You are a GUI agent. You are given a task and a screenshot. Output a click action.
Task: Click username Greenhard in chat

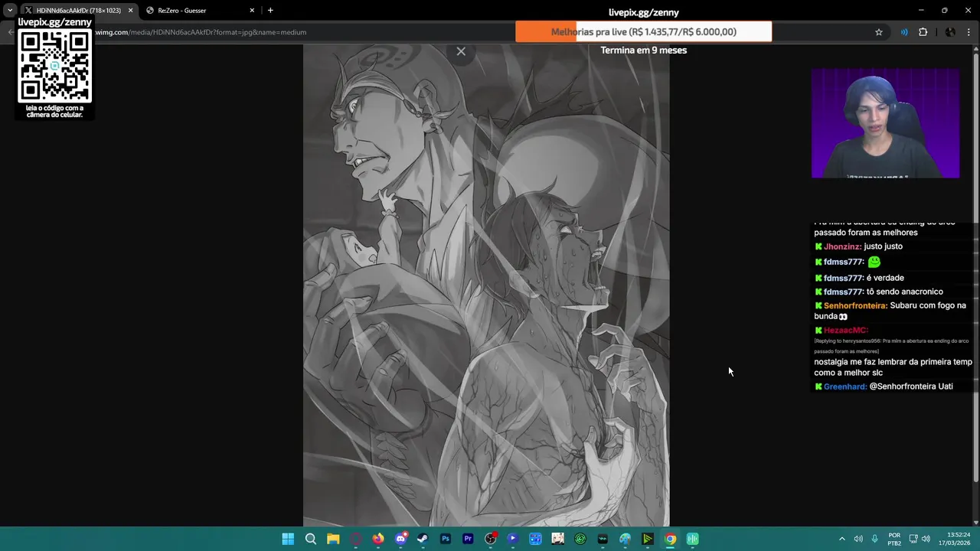point(845,386)
